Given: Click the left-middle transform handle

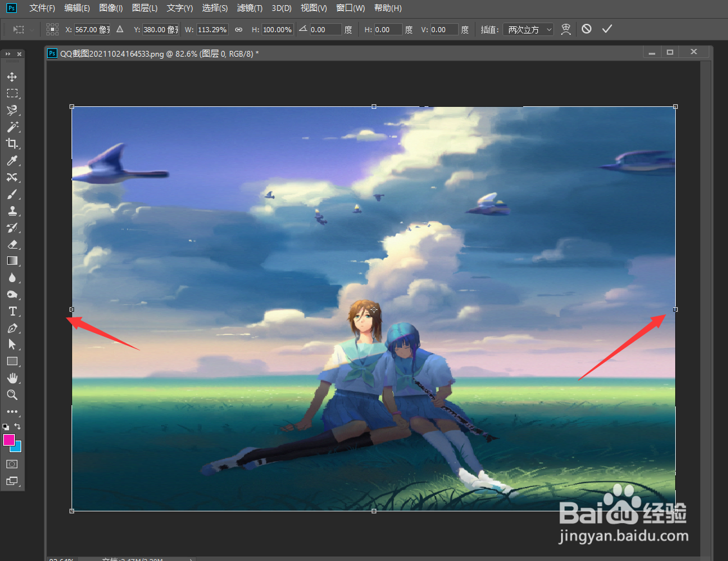Looking at the screenshot, I should pyautogui.click(x=72, y=310).
